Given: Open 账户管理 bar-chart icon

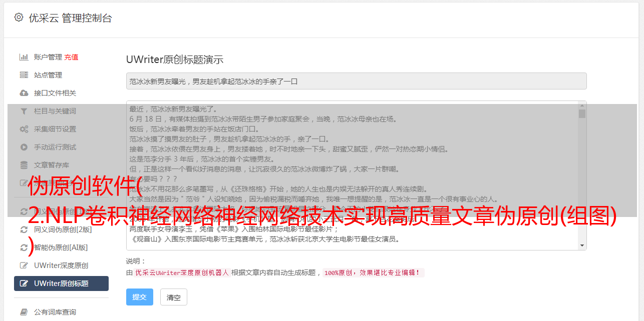Looking at the screenshot, I should (24, 57).
